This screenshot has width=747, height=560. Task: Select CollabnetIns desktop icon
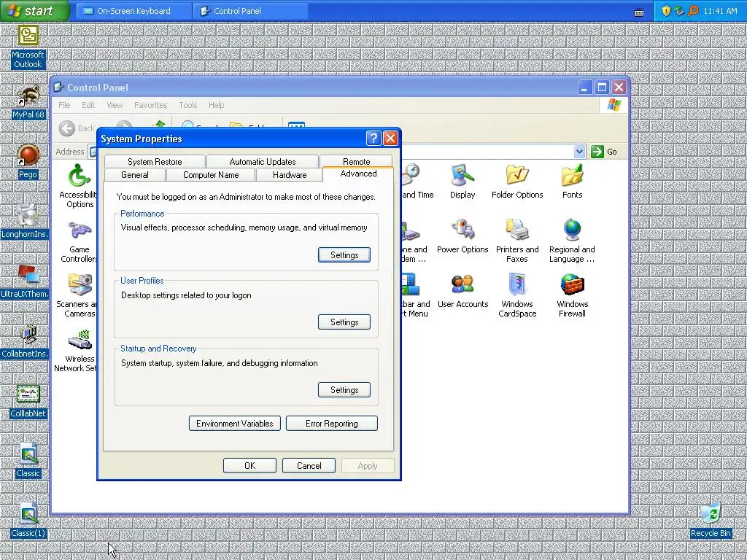point(25,341)
